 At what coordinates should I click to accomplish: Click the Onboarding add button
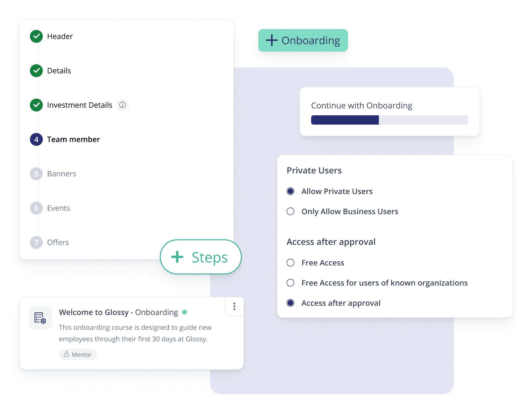click(303, 40)
